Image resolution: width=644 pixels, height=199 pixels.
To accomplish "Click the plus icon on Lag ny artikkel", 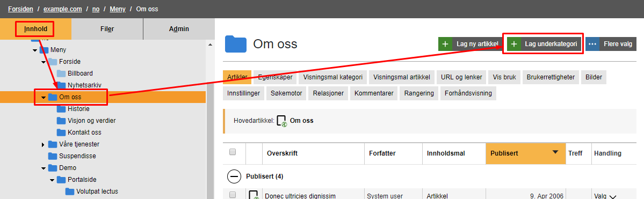I will click(445, 44).
